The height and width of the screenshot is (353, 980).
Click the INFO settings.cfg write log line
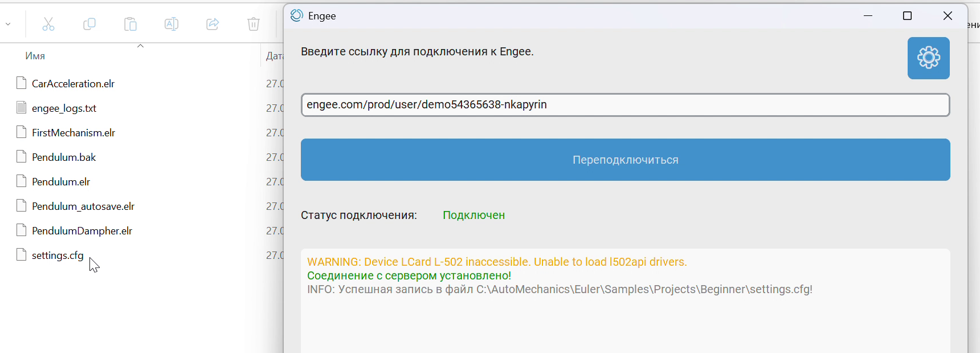(560, 289)
